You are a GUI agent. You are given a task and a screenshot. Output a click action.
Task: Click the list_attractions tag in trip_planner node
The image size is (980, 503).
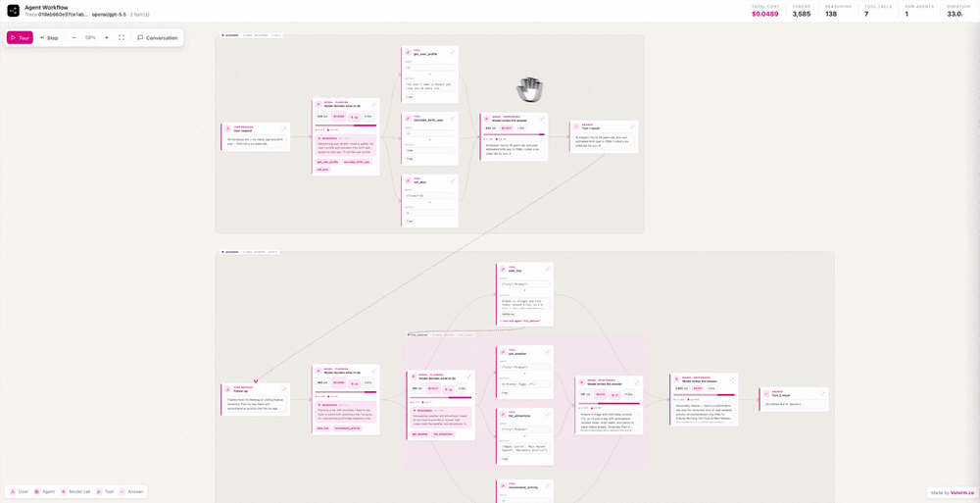[x=443, y=433]
